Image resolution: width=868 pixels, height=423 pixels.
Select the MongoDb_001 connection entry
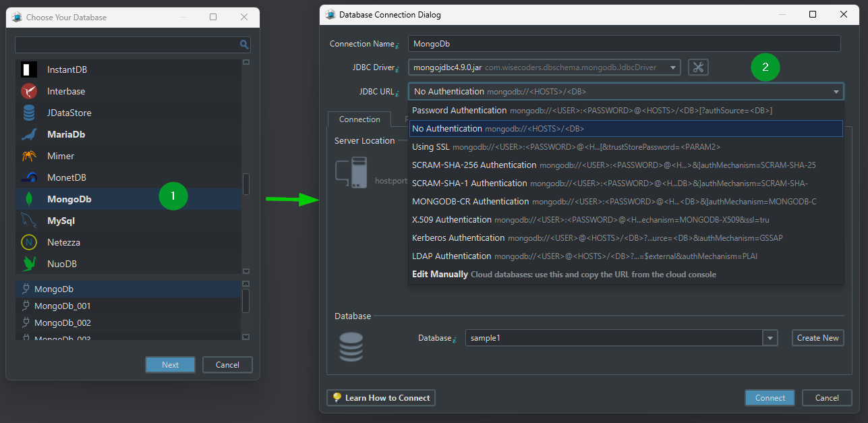[128, 306]
